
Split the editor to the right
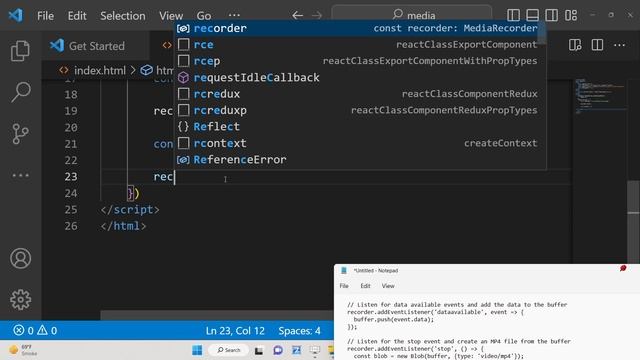click(597, 45)
